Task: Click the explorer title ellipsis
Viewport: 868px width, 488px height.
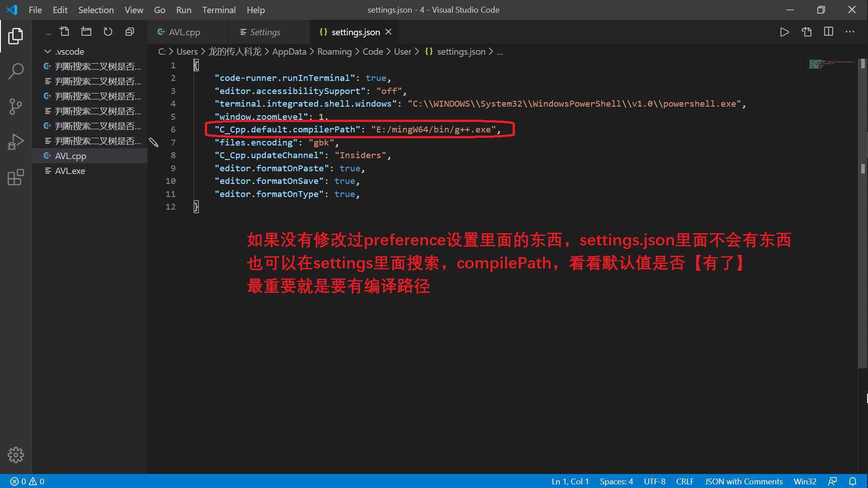Action: click(48, 33)
